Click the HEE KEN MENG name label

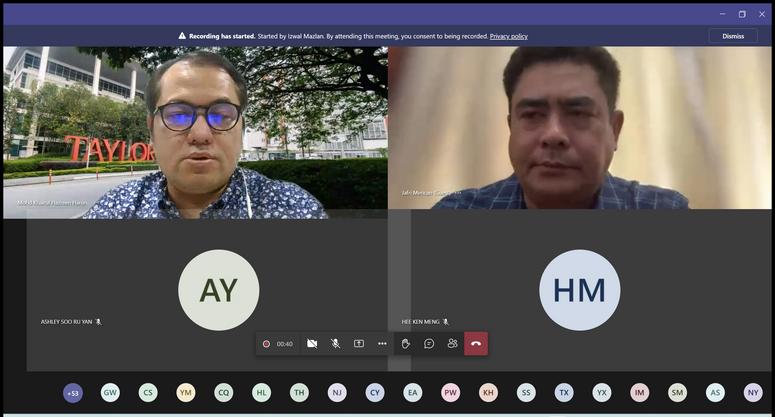[420, 322]
